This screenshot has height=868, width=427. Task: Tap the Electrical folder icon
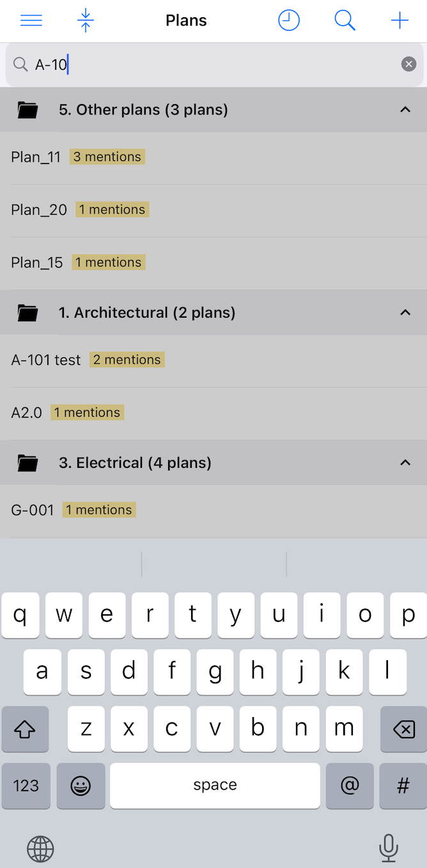pyautogui.click(x=27, y=462)
